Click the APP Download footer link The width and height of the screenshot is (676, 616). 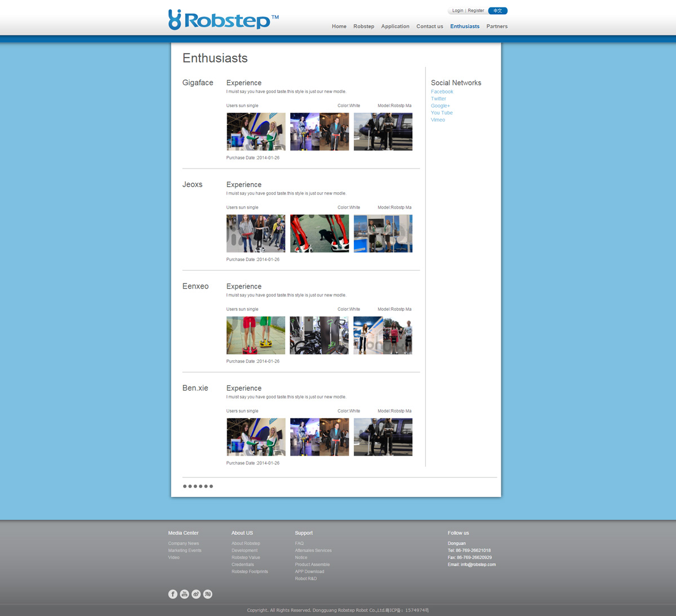click(309, 571)
